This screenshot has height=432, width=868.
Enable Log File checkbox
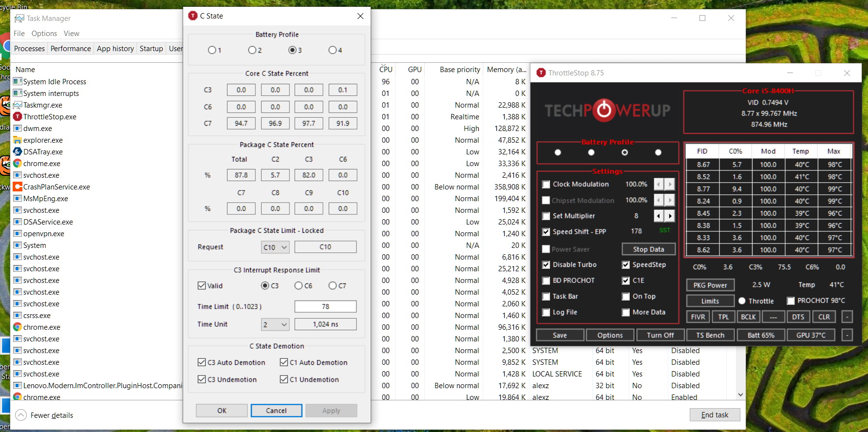(546, 312)
